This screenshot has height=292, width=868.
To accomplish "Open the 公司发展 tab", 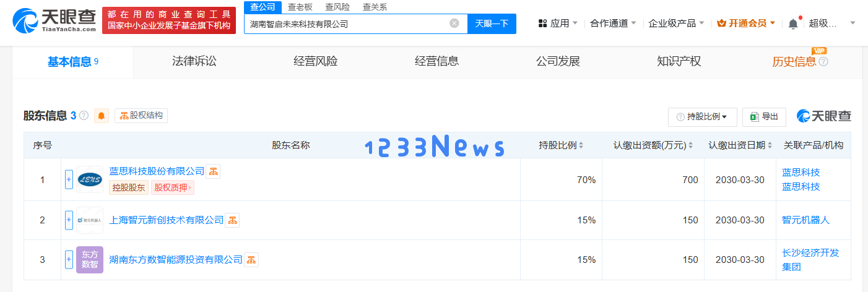I will click(x=558, y=62).
